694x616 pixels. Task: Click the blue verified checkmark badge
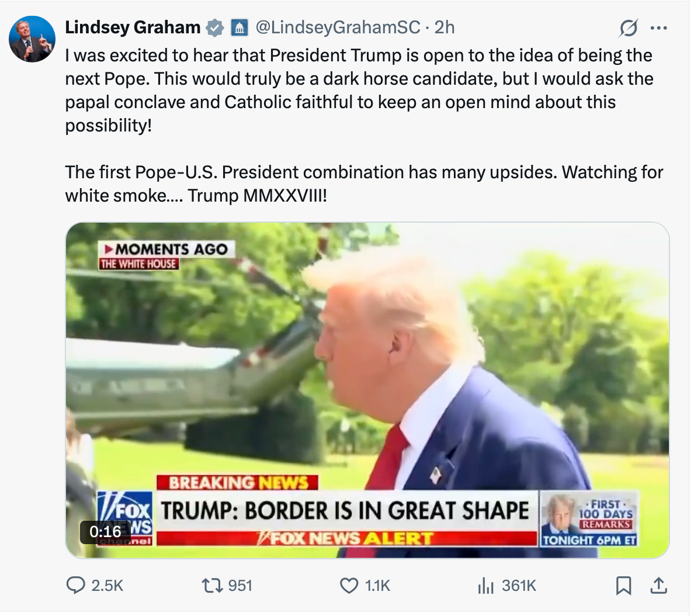214,28
